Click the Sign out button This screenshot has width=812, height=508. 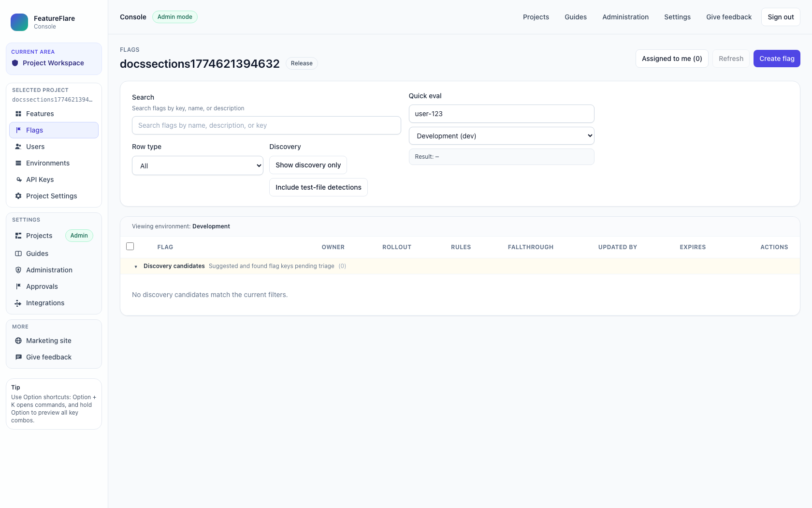click(781, 17)
